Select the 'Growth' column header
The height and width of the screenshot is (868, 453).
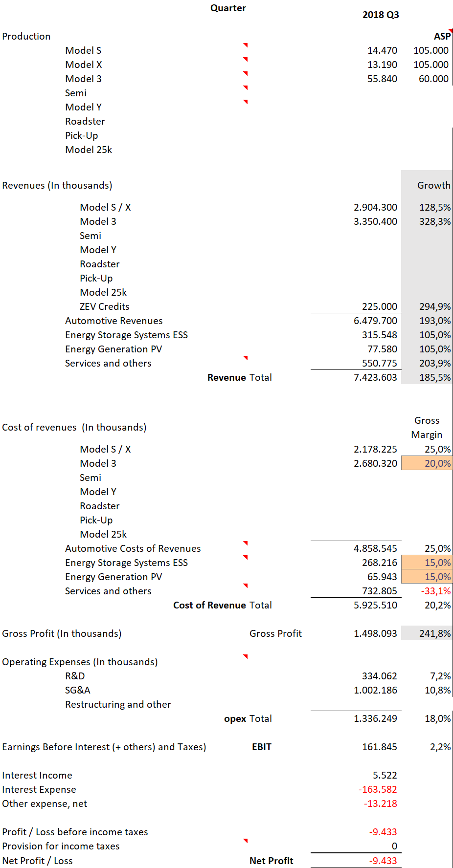click(433, 185)
